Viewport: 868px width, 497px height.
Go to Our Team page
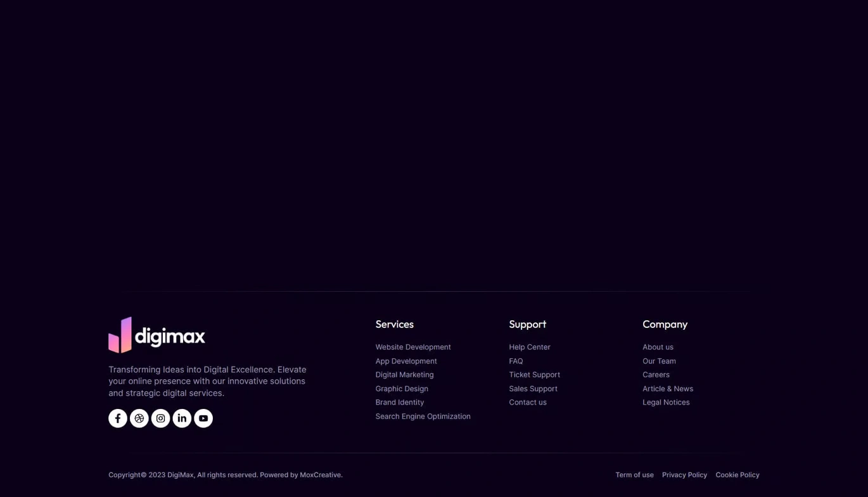point(659,361)
